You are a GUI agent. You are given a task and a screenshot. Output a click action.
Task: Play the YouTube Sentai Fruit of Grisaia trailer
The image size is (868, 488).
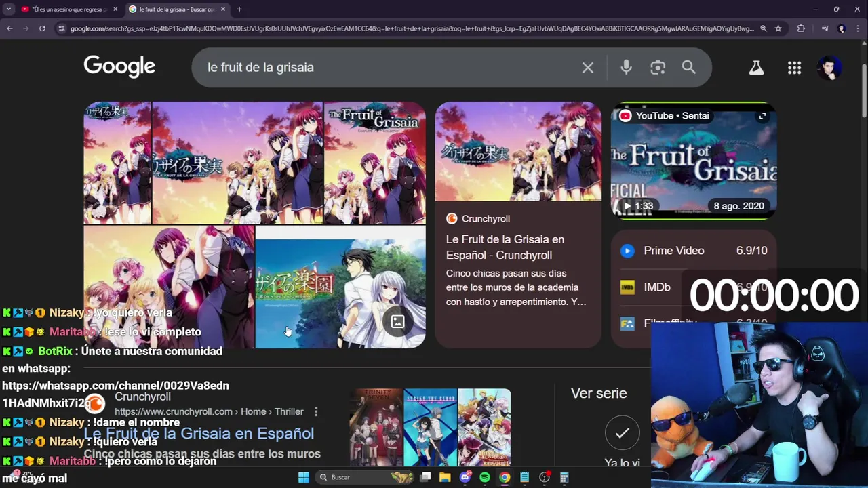(x=694, y=161)
